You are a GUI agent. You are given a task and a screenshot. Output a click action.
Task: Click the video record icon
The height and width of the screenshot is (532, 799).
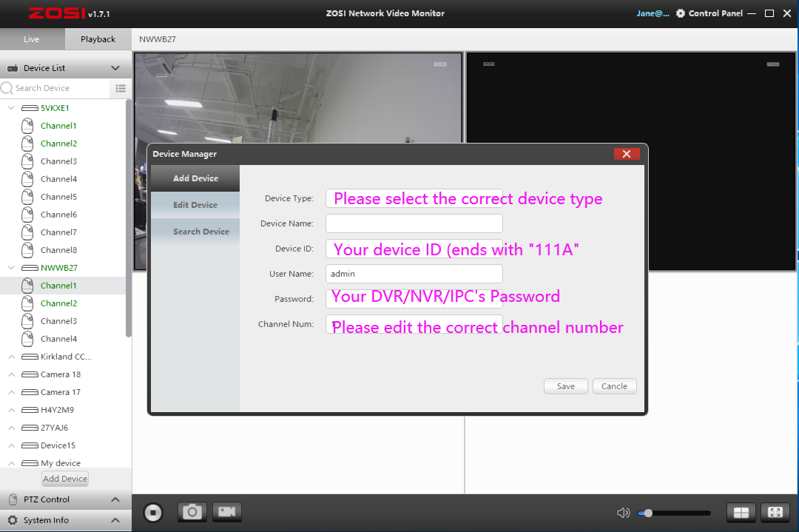(227, 512)
